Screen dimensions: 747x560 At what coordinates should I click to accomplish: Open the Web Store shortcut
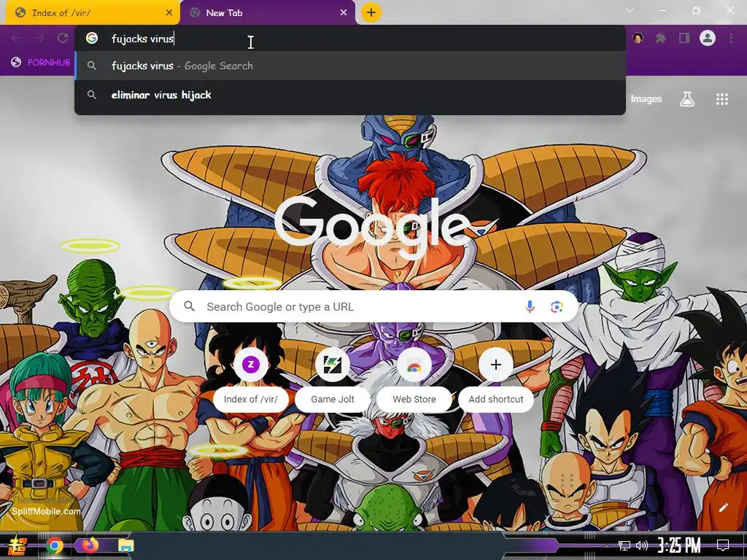[414, 378]
